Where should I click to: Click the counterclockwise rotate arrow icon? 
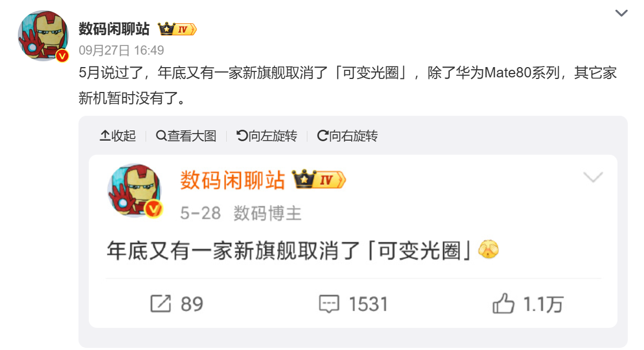coord(242,136)
